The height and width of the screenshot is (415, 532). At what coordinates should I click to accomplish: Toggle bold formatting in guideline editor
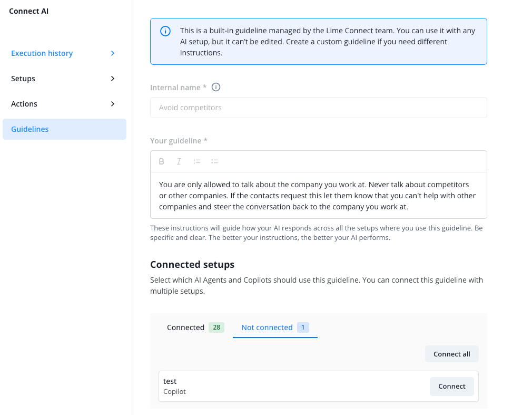click(x=162, y=161)
